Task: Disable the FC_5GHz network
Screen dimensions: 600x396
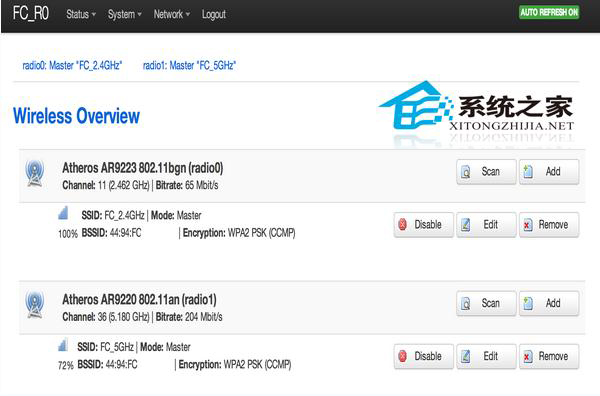Action: pyautogui.click(x=424, y=357)
